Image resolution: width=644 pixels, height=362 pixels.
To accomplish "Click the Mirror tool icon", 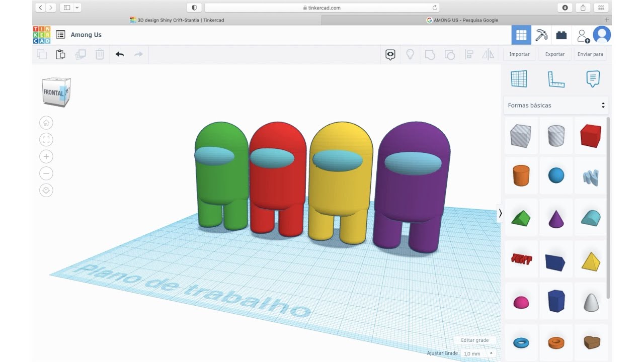I will (x=488, y=54).
